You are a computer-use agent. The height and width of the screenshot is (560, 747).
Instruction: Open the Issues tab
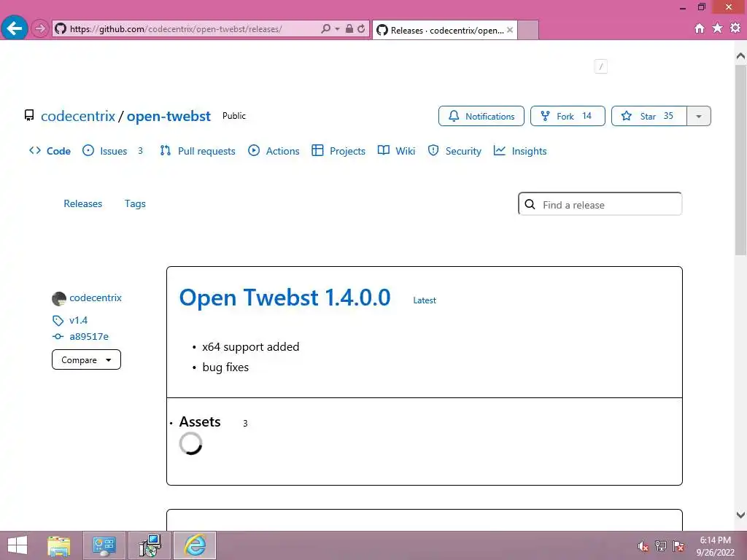(x=113, y=151)
